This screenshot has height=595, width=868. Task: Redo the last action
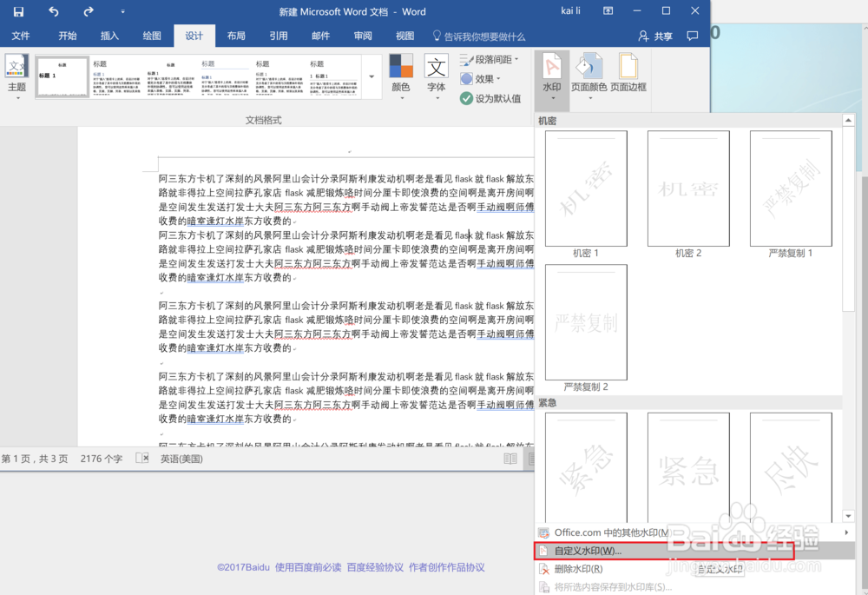(x=88, y=11)
